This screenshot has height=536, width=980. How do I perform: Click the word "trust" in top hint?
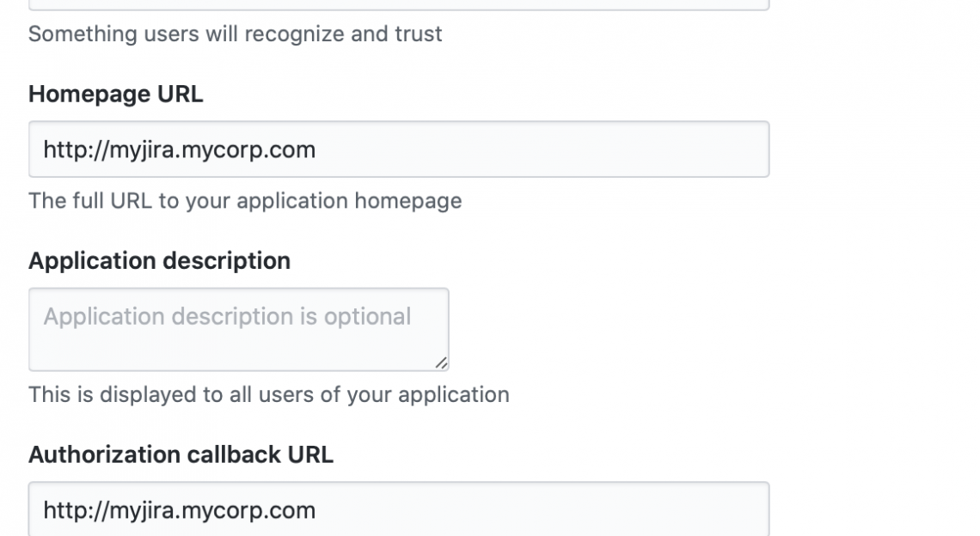tap(420, 34)
